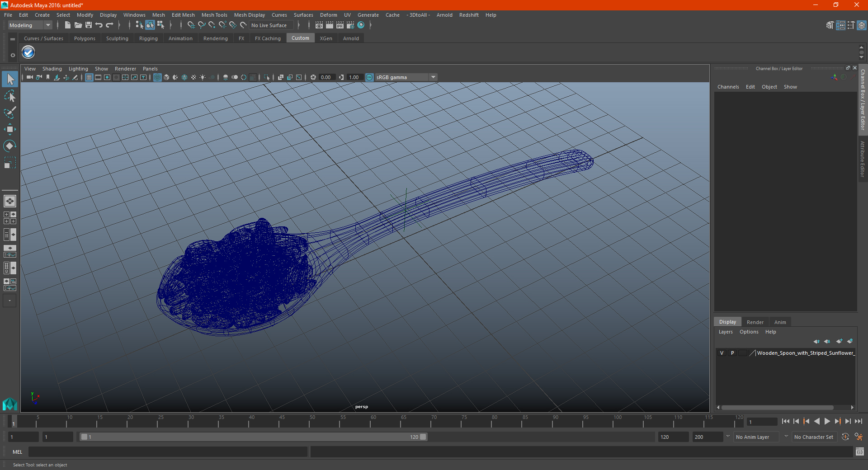Open the Channels menu in Channel Box
The width and height of the screenshot is (868, 470).
pyautogui.click(x=728, y=87)
